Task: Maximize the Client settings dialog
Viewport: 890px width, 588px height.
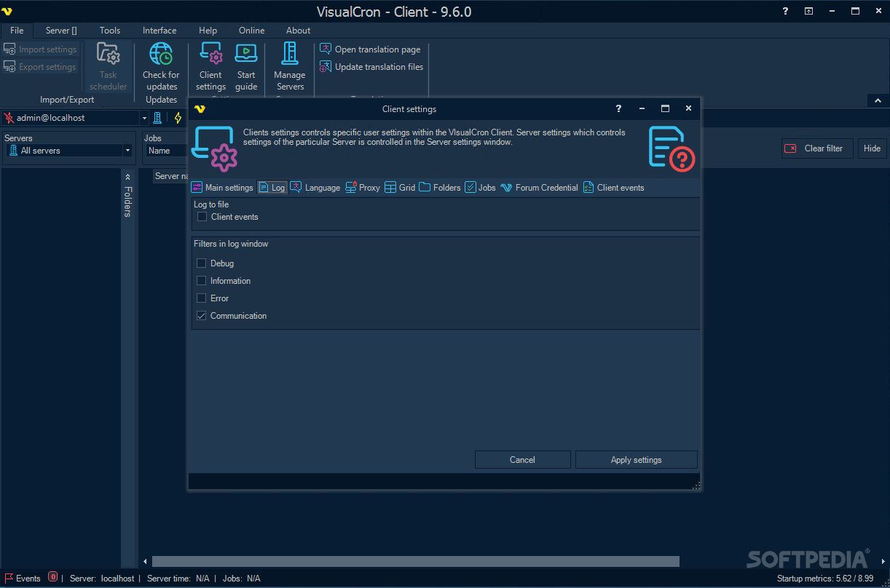Action: click(665, 108)
